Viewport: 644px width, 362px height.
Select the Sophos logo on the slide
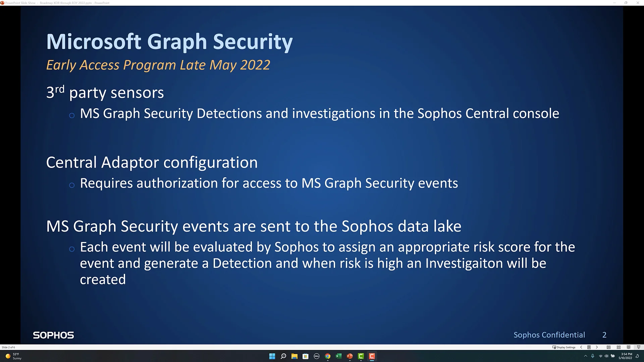53,335
